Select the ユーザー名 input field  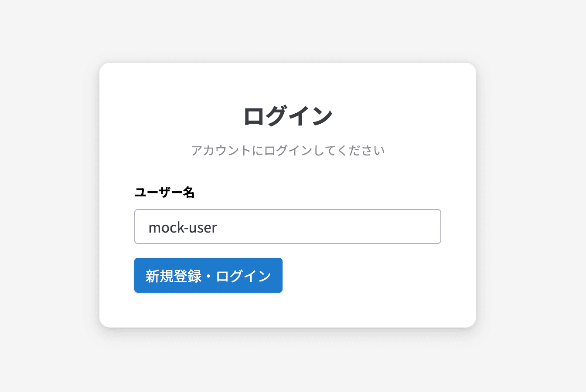[x=288, y=226]
